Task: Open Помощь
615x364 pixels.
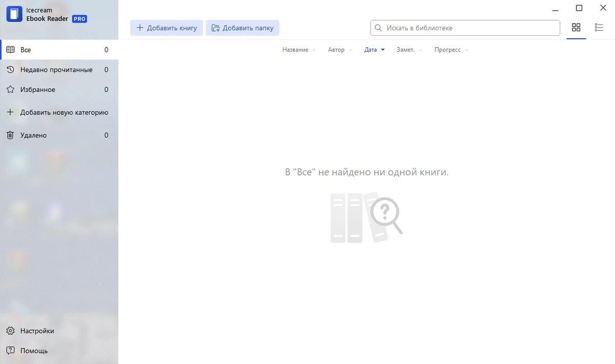Action: (x=59, y=351)
